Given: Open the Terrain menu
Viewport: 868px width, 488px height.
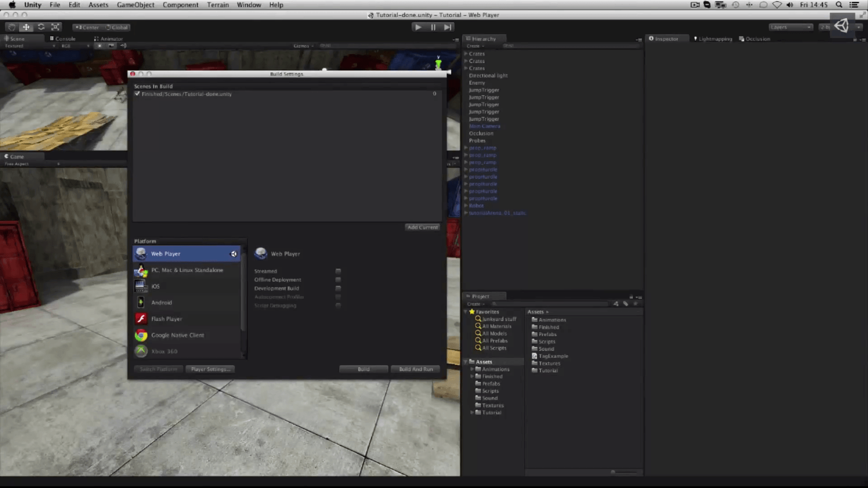Looking at the screenshot, I should (x=218, y=5).
